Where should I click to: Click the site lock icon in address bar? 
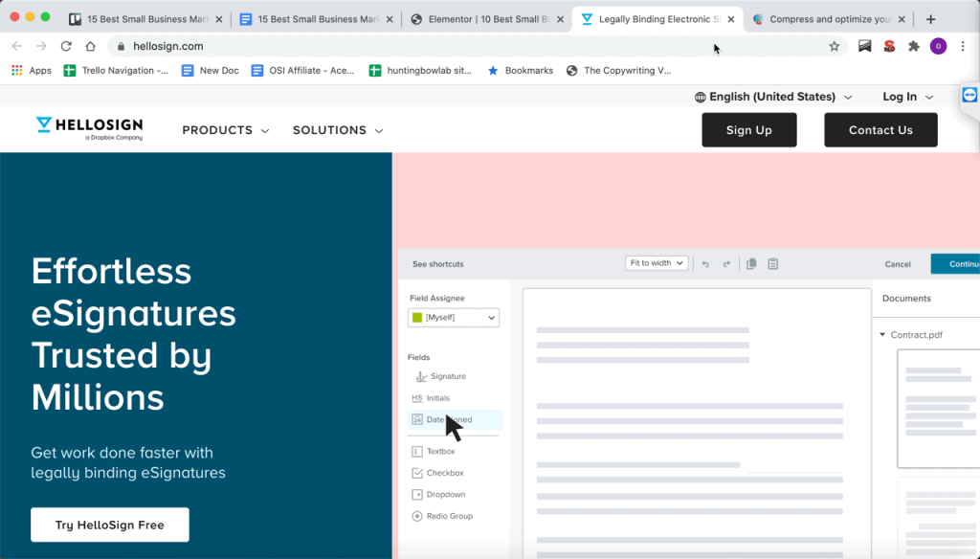point(122,46)
